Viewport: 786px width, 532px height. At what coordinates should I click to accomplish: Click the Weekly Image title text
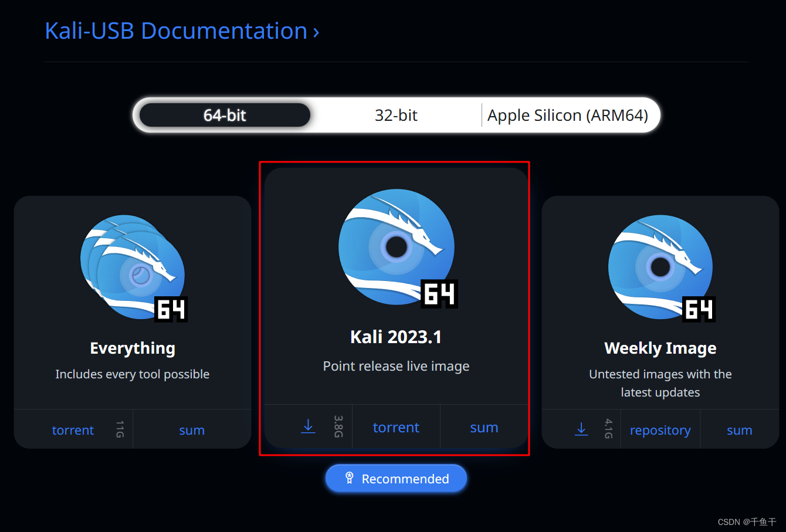coord(660,348)
